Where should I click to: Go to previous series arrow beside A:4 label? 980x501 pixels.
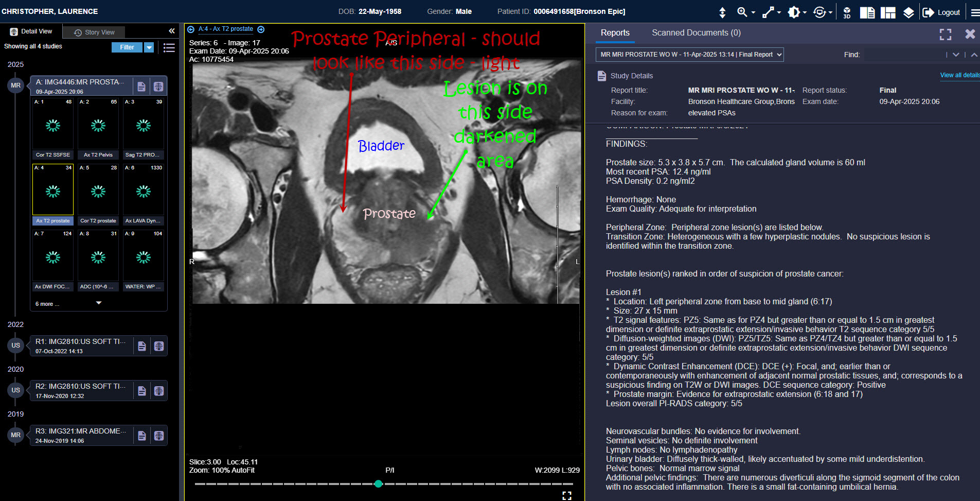tap(191, 29)
